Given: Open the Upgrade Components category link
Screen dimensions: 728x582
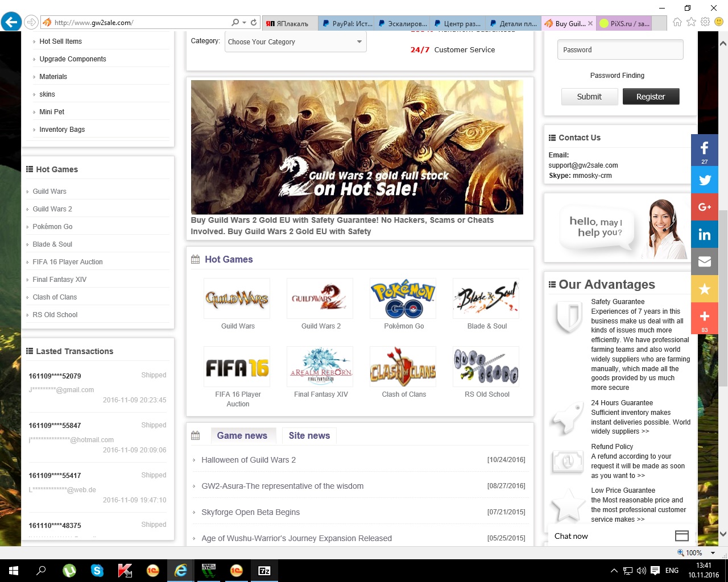Looking at the screenshot, I should pyautogui.click(x=73, y=59).
